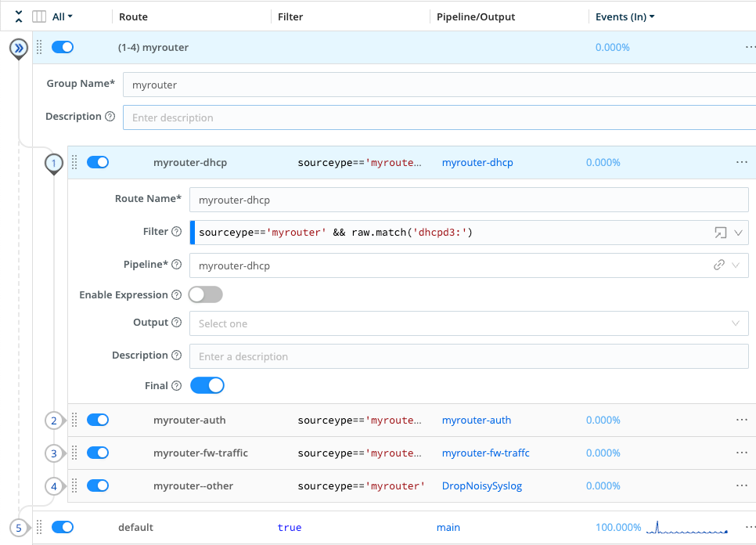Sort by the Events (In) column header
The image size is (756, 545).
click(621, 16)
